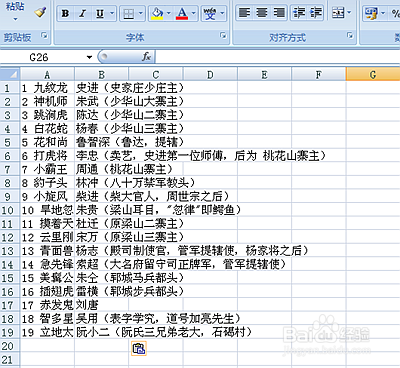Screen dimensions: 400x368
Task: Click Merge and Center icon
Action: (338, 13)
